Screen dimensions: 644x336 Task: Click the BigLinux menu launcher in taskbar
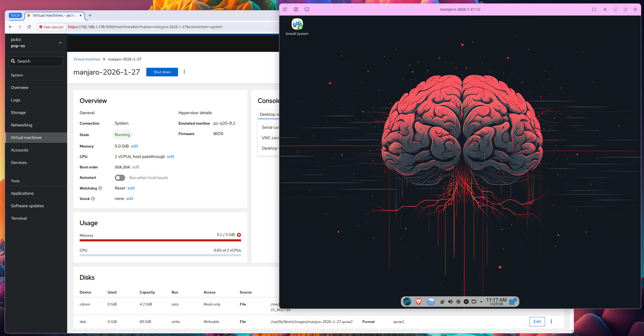[x=407, y=302]
